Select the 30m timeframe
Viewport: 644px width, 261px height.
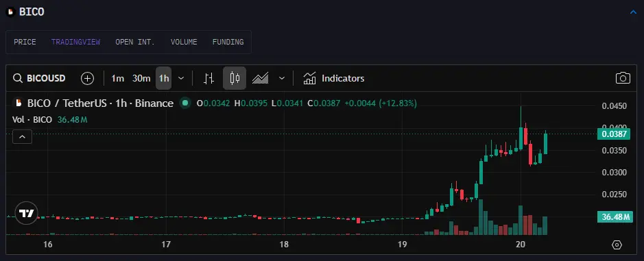[141, 78]
